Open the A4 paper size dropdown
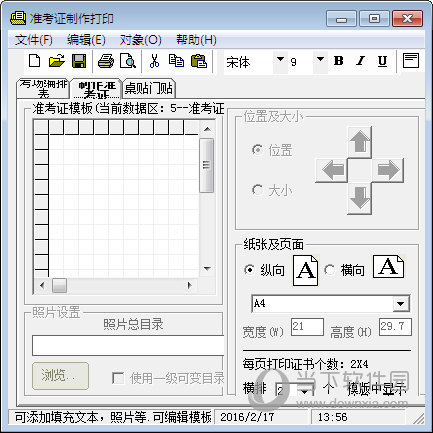The width and height of the screenshot is (433, 433). click(401, 304)
